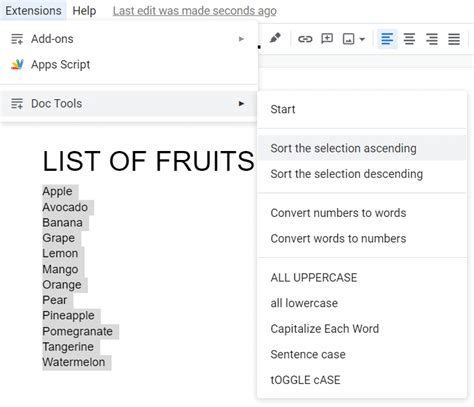474x407 pixels.
Task: Expand the Doc Tools submenu arrow
Action: pyautogui.click(x=241, y=104)
